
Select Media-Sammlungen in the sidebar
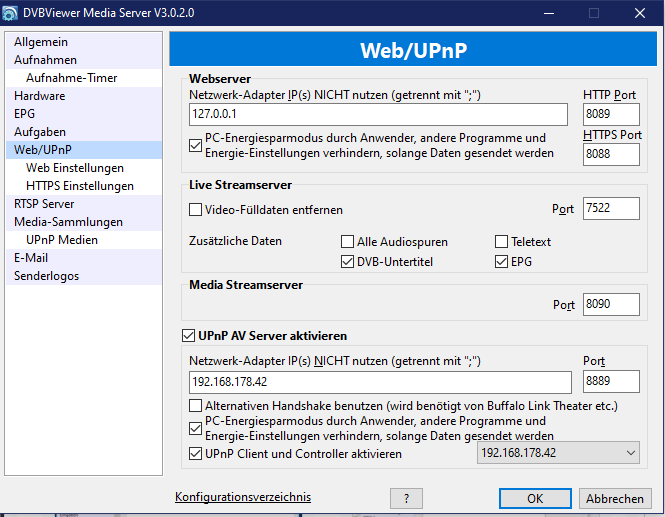coord(84,222)
